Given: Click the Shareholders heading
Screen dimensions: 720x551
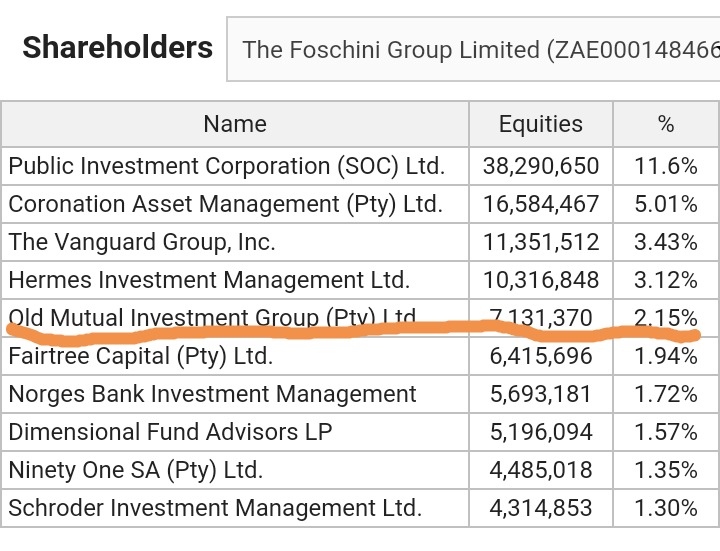Looking at the screenshot, I should (118, 48).
